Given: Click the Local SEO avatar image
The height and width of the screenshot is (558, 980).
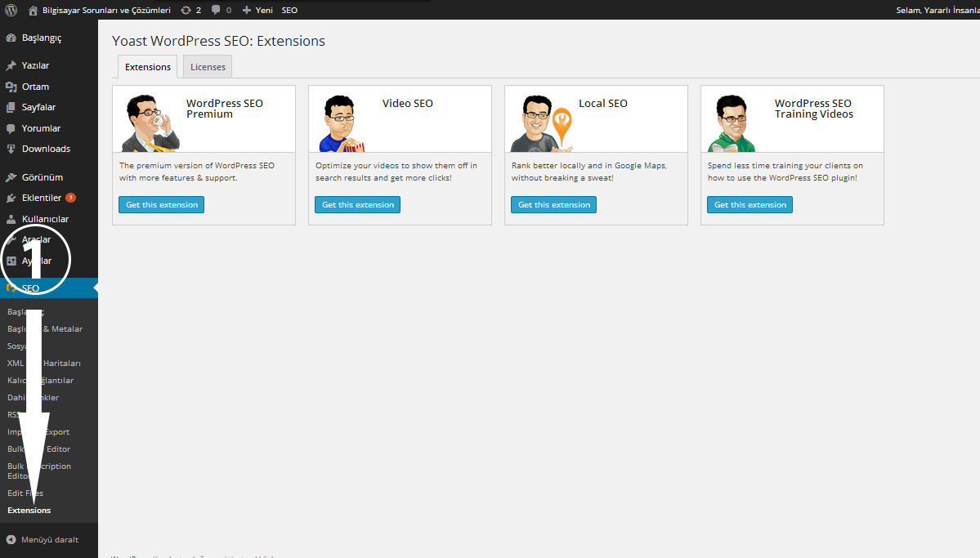Looking at the screenshot, I should point(541,123).
